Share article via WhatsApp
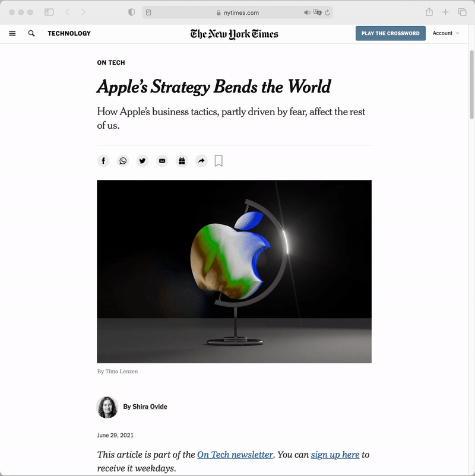 123,161
